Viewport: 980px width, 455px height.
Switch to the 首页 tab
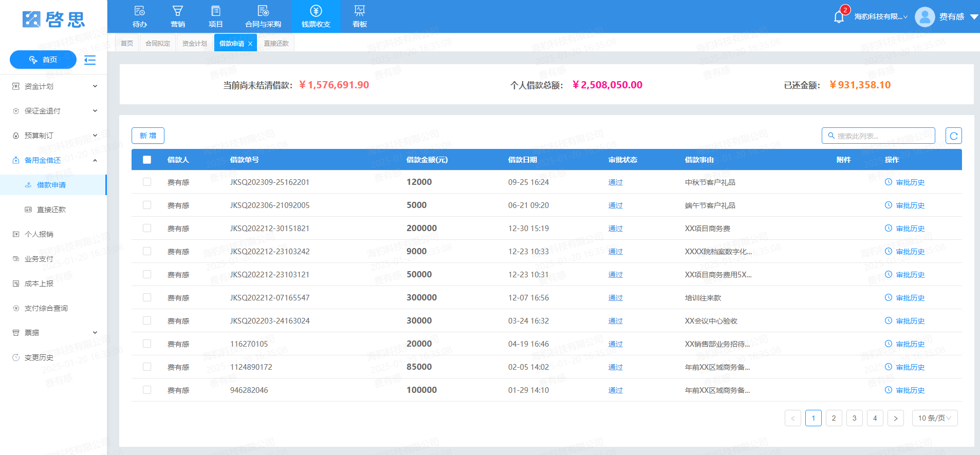[127, 43]
